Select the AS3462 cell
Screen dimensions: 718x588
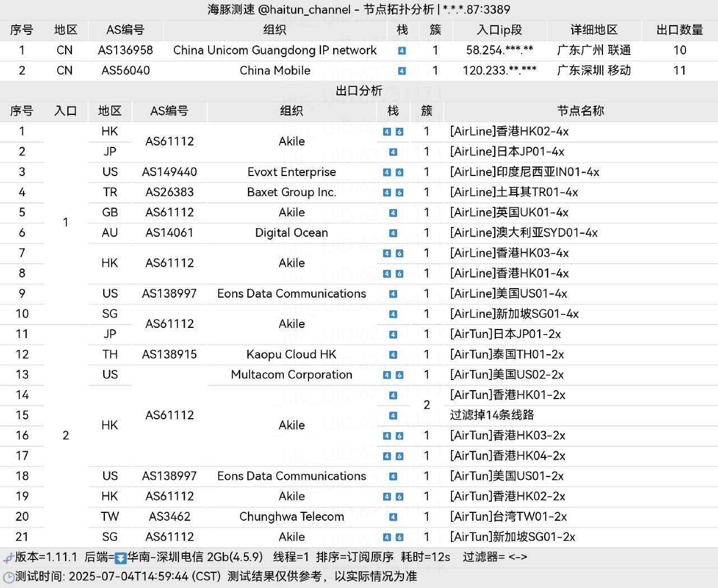pos(169,516)
